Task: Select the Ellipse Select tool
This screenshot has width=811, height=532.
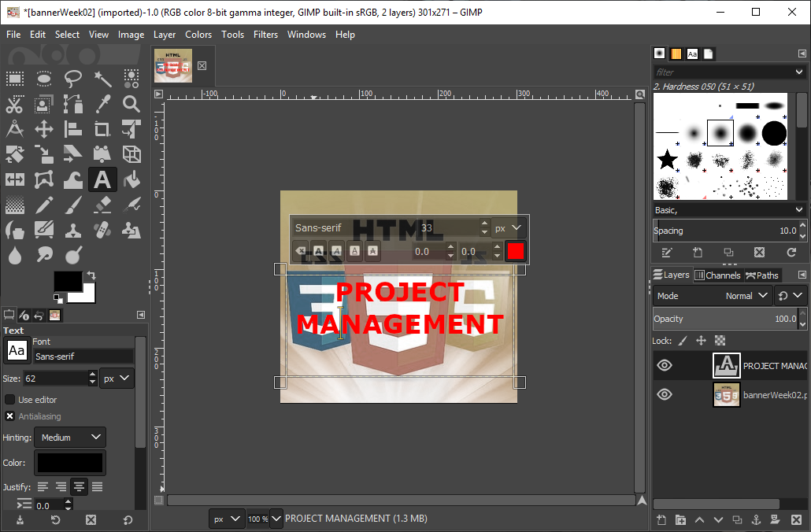Action: 44,79
